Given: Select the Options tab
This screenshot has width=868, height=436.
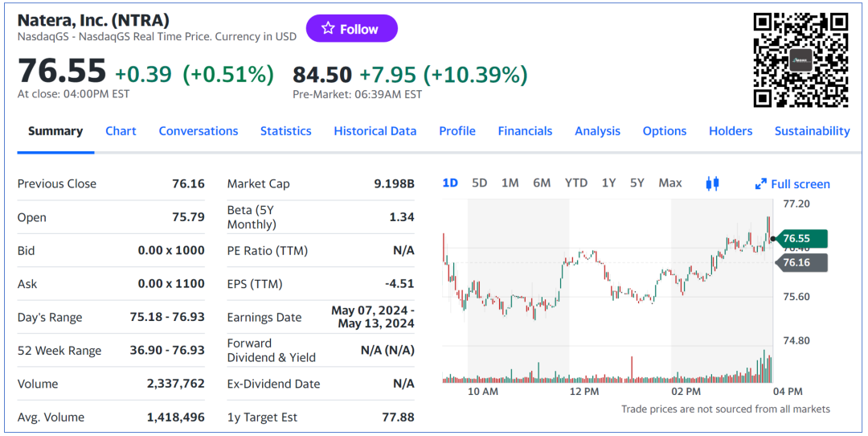Looking at the screenshot, I should [665, 131].
